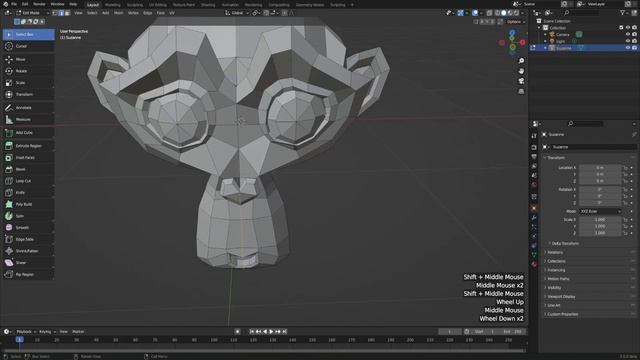Open the File menu

click(x=14, y=4)
